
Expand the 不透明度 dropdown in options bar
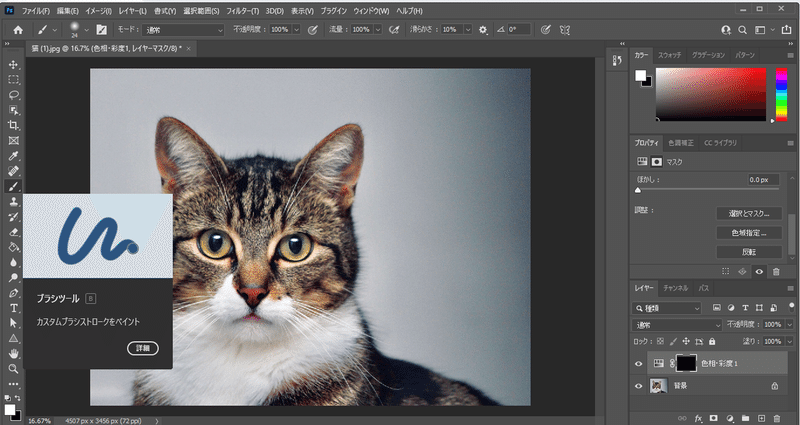[294, 30]
